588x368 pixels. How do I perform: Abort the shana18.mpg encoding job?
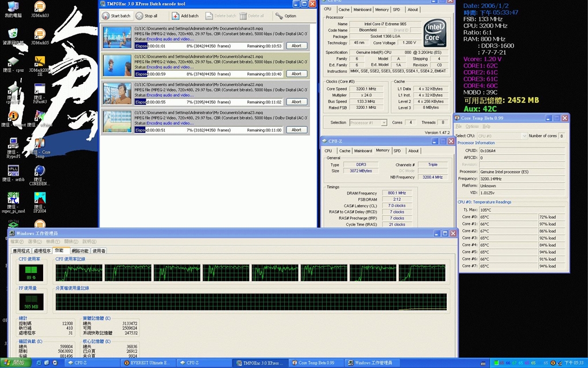(296, 46)
